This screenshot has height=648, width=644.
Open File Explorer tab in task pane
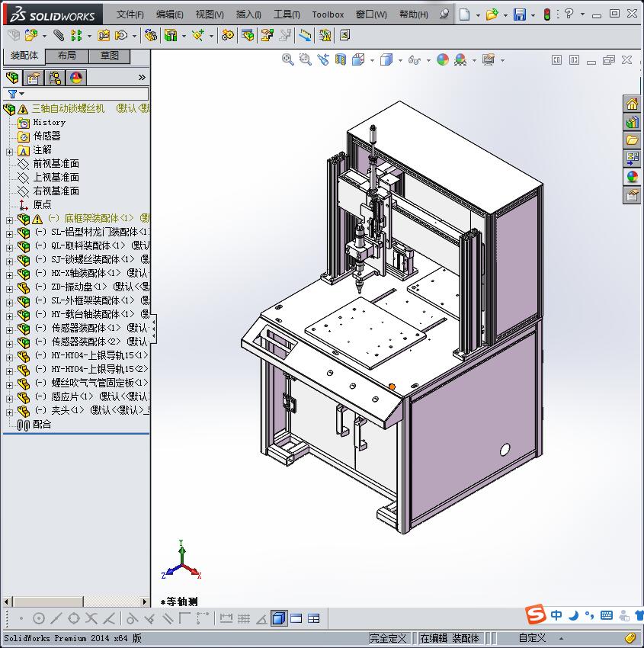632,140
